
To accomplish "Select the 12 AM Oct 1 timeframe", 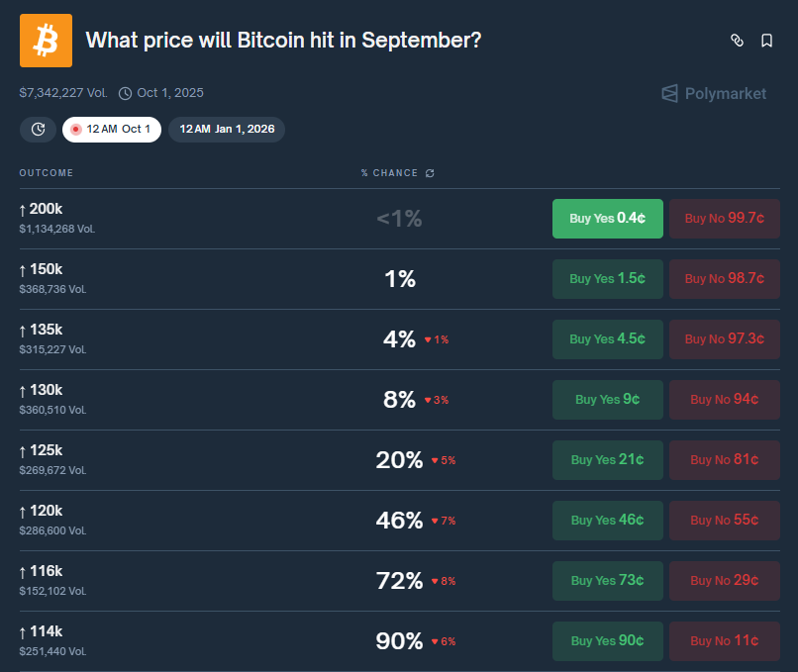I will pyautogui.click(x=112, y=129).
